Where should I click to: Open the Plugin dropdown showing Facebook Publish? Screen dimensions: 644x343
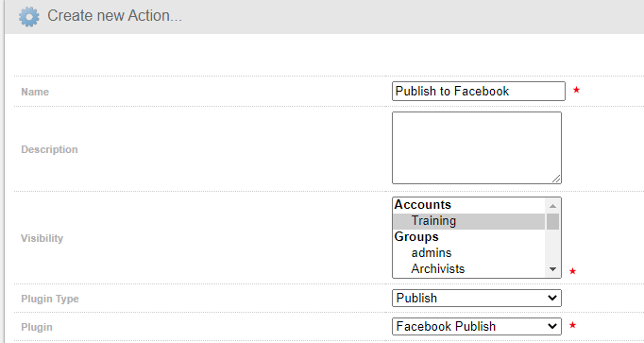click(x=477, y=327)
